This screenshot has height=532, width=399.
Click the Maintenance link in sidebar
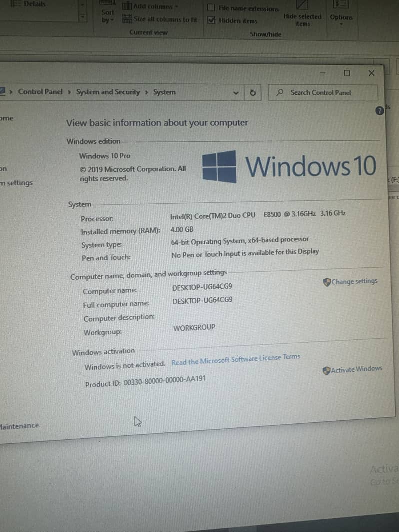(x=19, y=426)
